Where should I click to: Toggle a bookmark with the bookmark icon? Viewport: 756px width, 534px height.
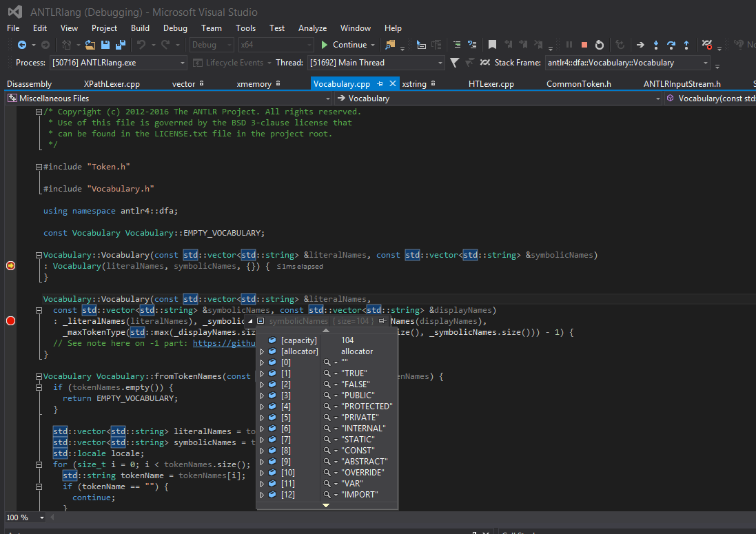[492, 44]
